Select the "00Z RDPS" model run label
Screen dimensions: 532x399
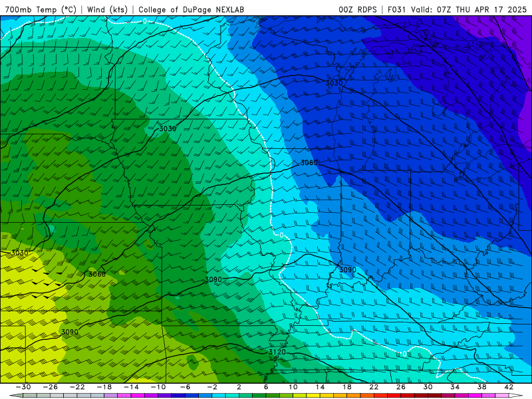(x=358, y=9)
